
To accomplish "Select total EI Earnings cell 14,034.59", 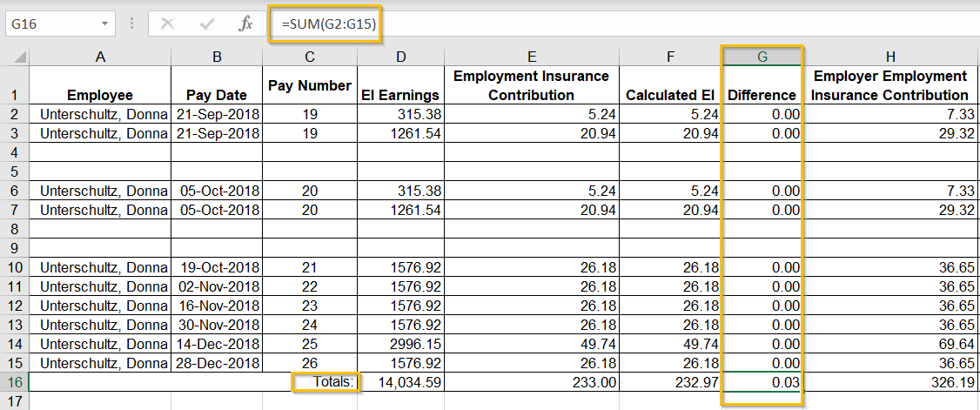I will [400, 382].
